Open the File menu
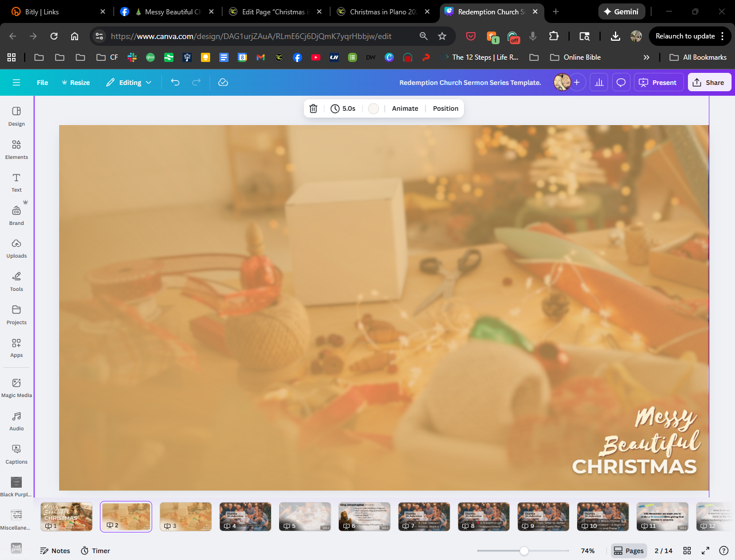The height and width of the screenshot is (560, 735). point(42,83)
